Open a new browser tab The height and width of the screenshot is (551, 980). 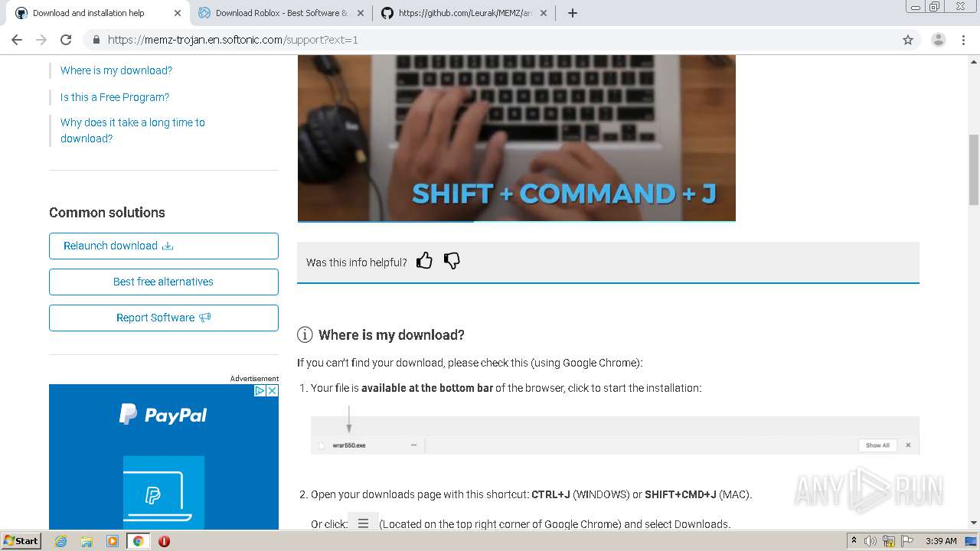[573, 13]
